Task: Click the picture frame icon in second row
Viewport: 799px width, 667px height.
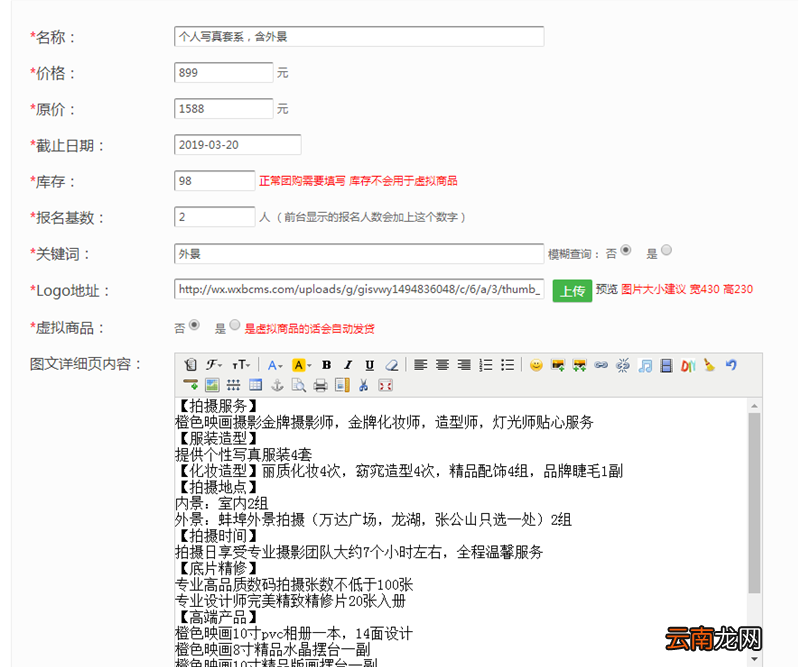Action: (x=212, y=385)
